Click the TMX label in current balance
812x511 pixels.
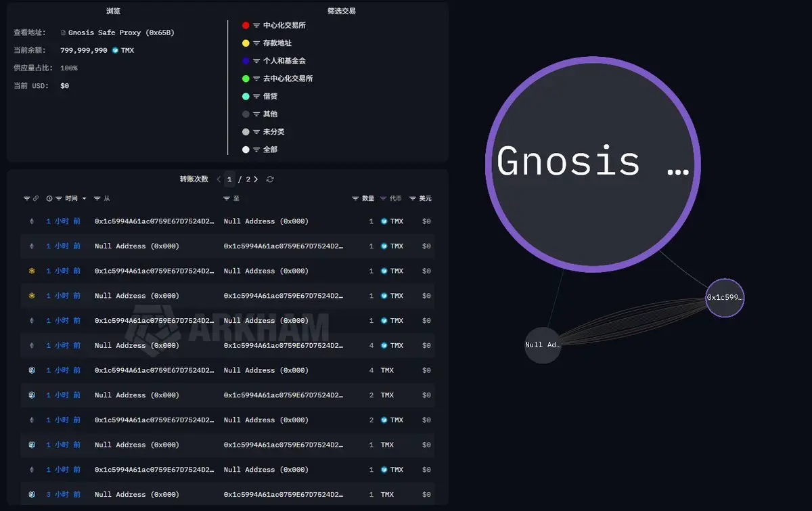coord(127,50)
